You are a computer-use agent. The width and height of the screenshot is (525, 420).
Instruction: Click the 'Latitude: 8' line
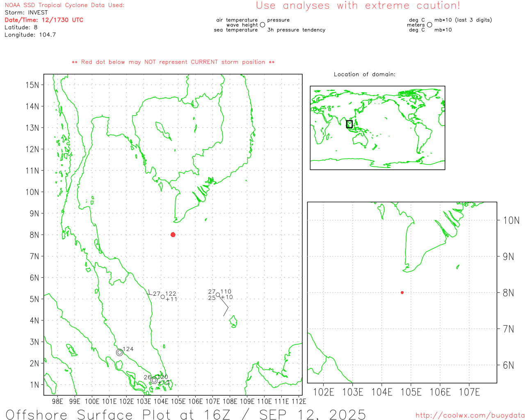pyautogui.click(x=21, y=27)
